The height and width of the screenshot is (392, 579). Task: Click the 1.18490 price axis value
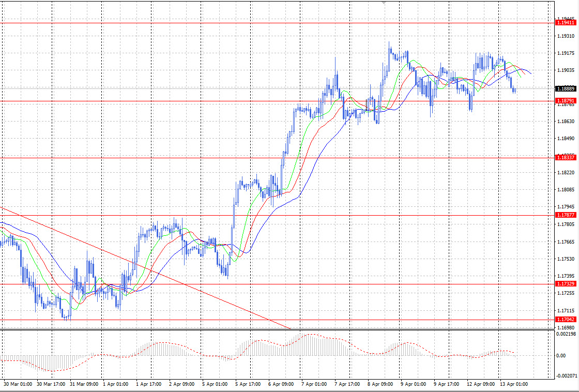click(566, 139)
